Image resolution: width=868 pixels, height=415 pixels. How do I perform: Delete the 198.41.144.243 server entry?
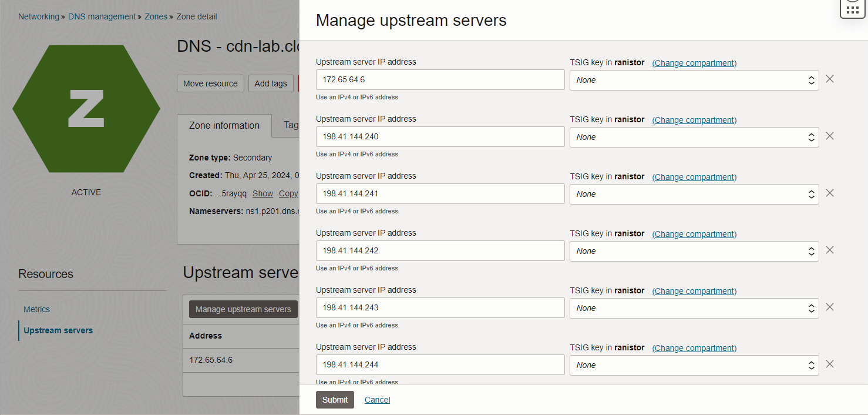click(829, 307)
